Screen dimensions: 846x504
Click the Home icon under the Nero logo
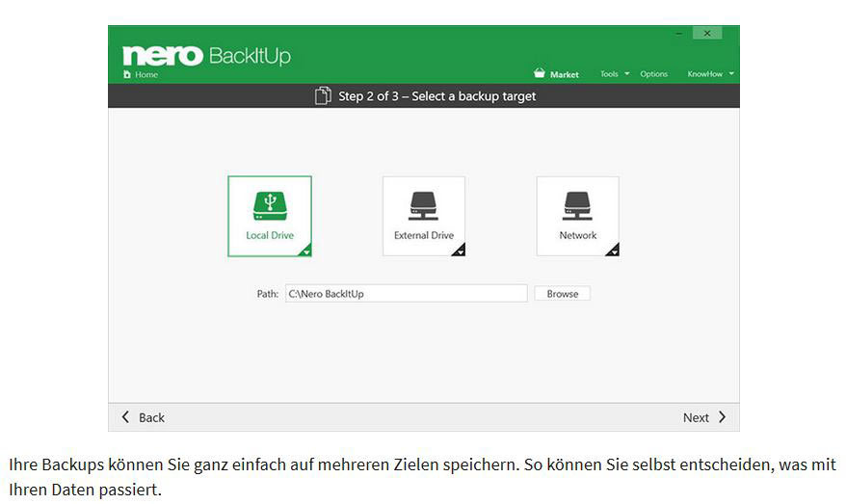point(127,74)
